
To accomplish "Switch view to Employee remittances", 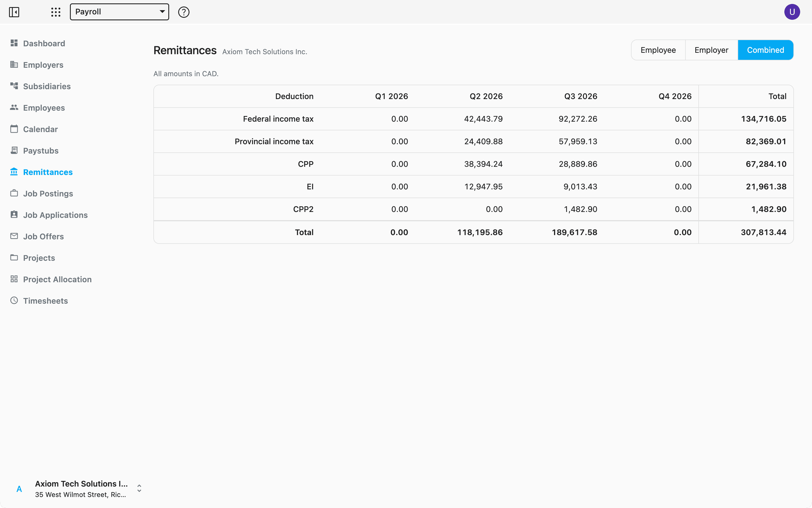I will pos(658,50).
